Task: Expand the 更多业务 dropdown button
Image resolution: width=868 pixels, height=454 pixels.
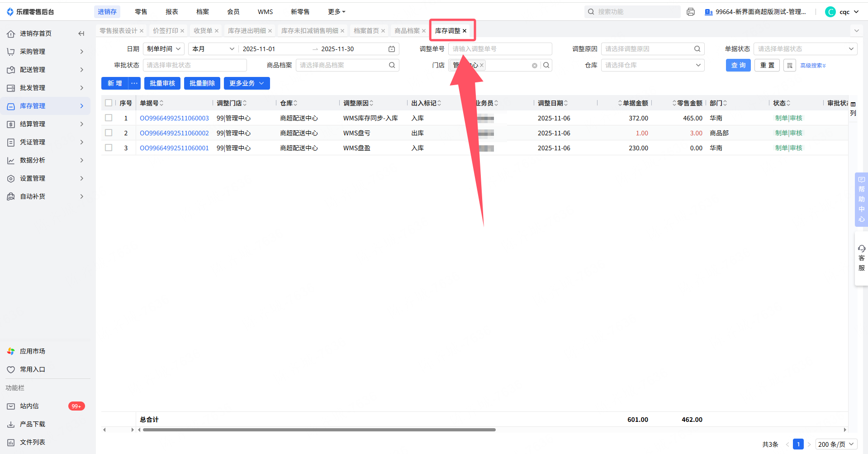Action: point(247,83)
